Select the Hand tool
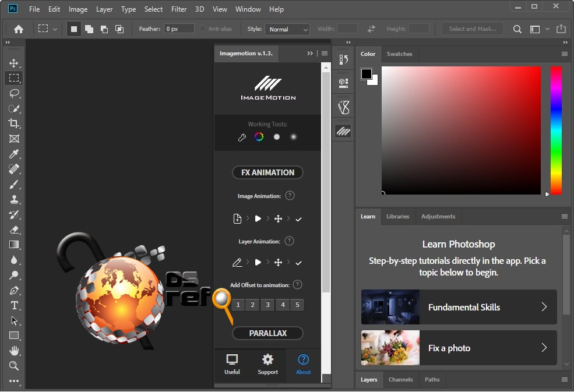Viewport: 574px width, 392px height. [14, 351]
